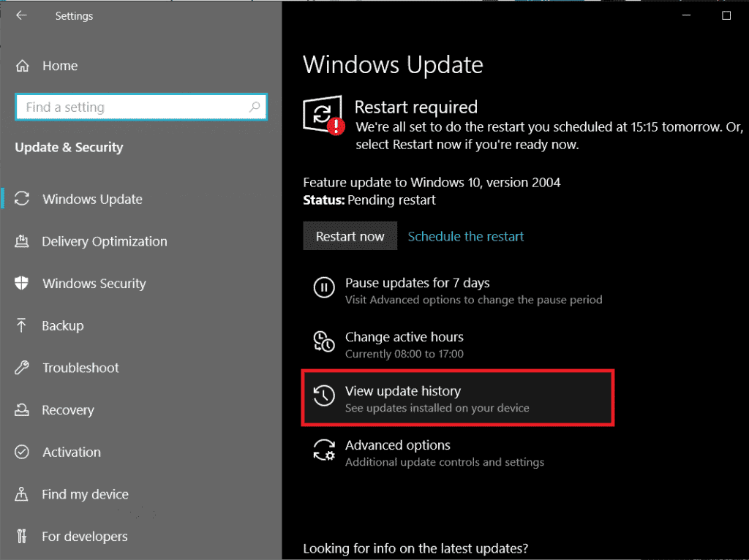Click the View update history icon
This screenshot has height=560, width=749.
[324, 396]
